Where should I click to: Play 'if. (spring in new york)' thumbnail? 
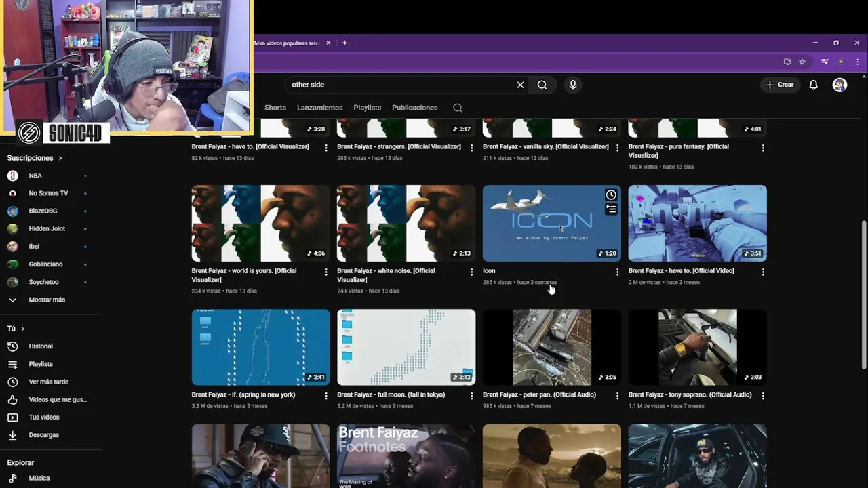pyautogui.click(x=260, y=347)
